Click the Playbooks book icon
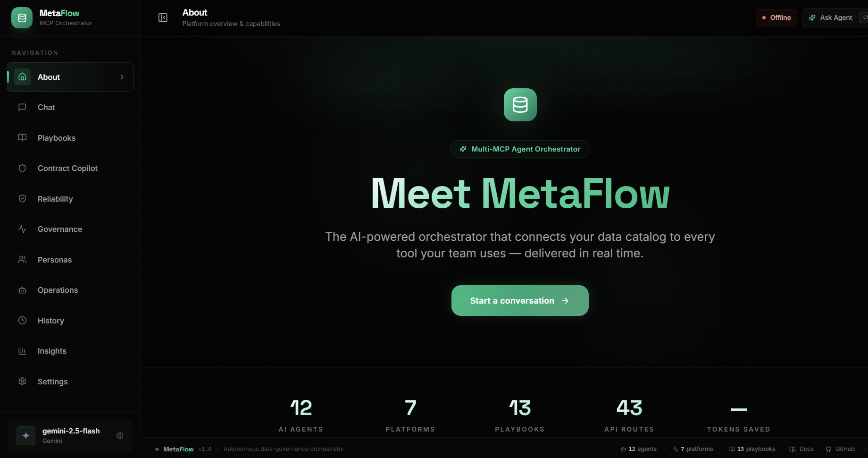This screenshot has width=868, height=458. click(22, 138)
